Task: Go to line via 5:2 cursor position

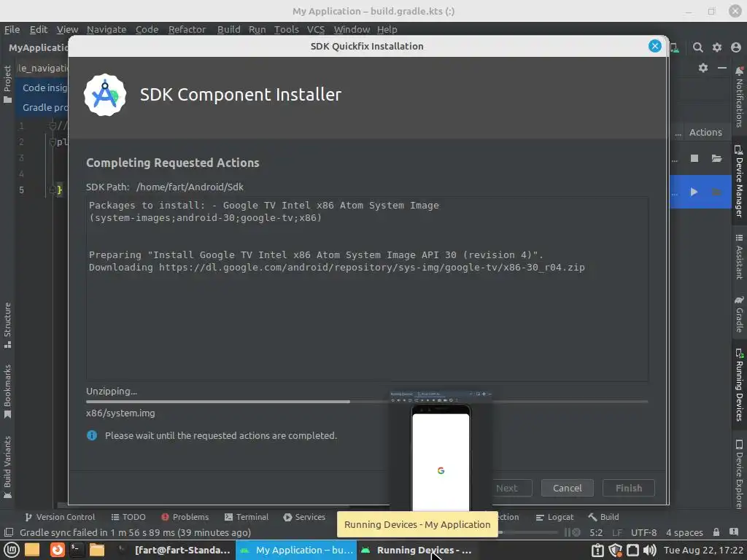Action: click(x=596, y=532)
